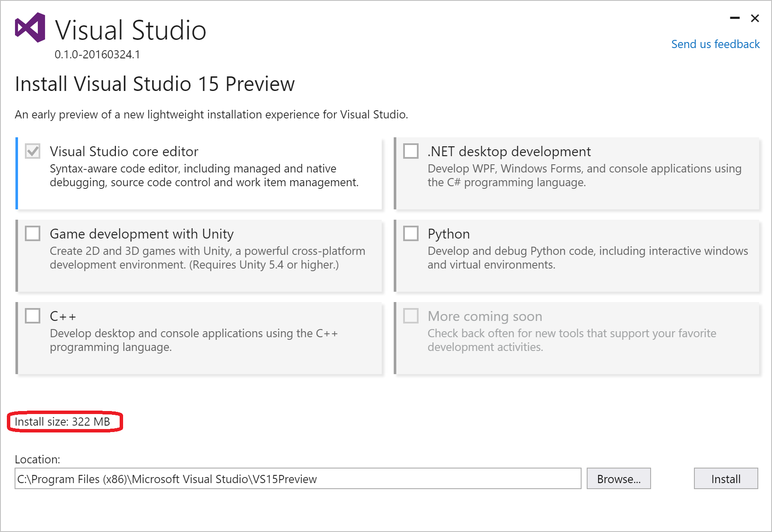Click the Unity description mentioning Unity 5.4

pos(208,258)
